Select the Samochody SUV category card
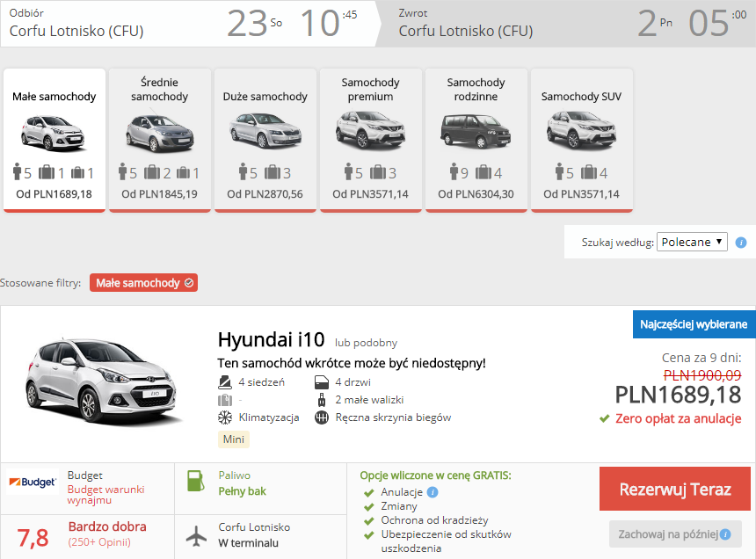 581,140
